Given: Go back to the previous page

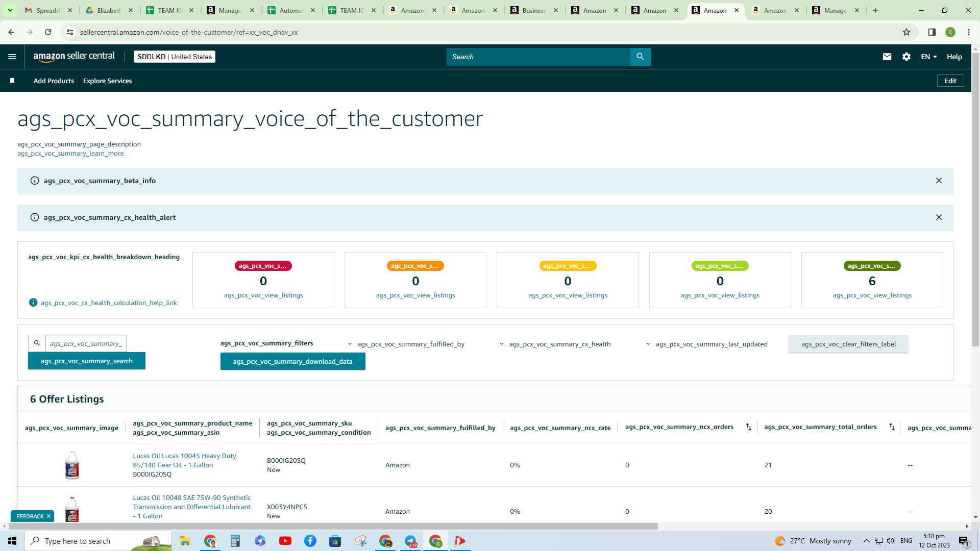Looking at the screenshot, I should [11, 32].
